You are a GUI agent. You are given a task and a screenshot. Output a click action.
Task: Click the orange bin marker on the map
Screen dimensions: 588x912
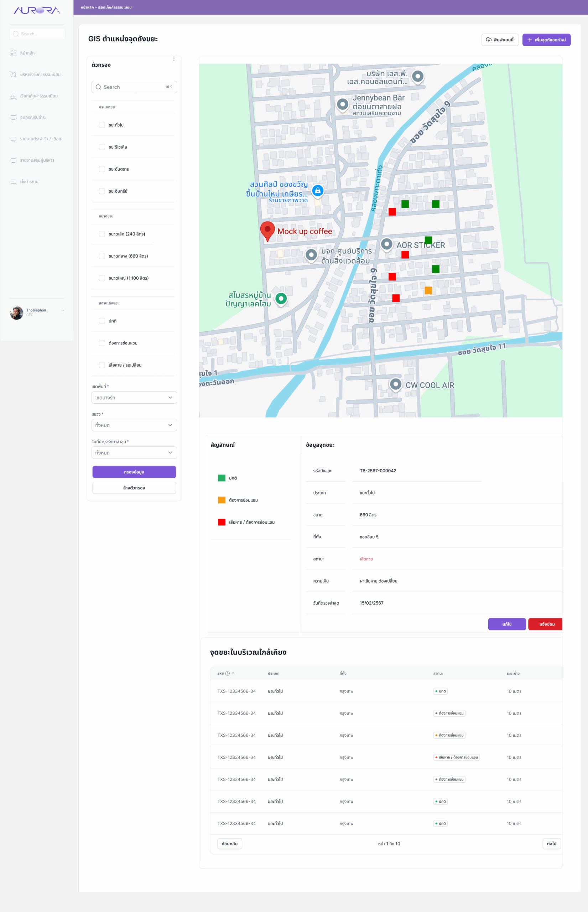click(x=428, y=290)
